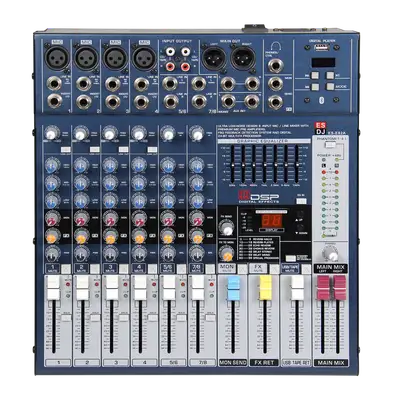Select the MAIN OUT left XLR connector
Screen dimensions: 400x400
[214, 58]
